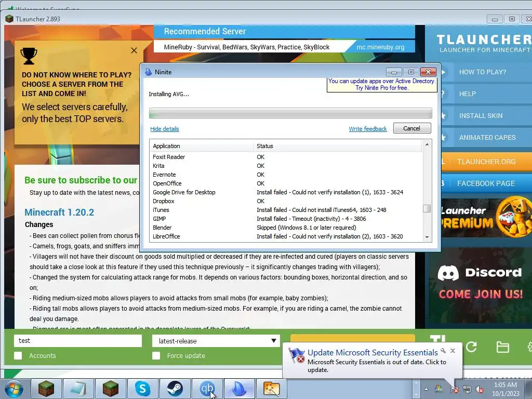Click the Application column header
The height and width of the screenshot is (399, 532).
[x=202, y=146]
